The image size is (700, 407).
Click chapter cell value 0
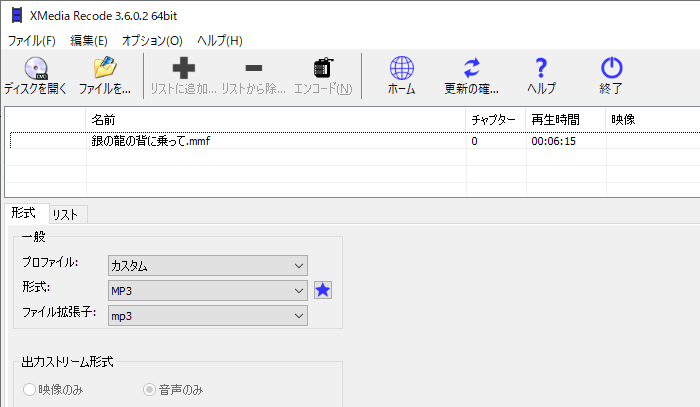pos(474,141)
